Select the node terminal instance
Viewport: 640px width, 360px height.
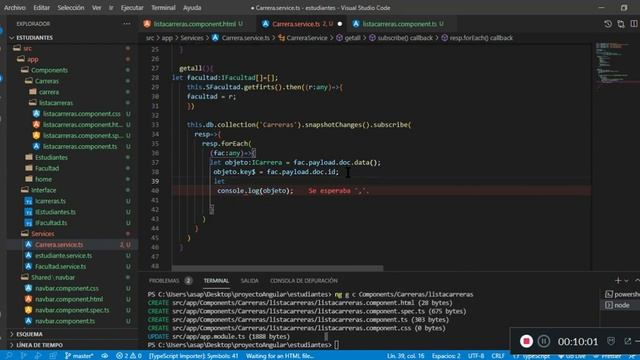tap(622, 305)
